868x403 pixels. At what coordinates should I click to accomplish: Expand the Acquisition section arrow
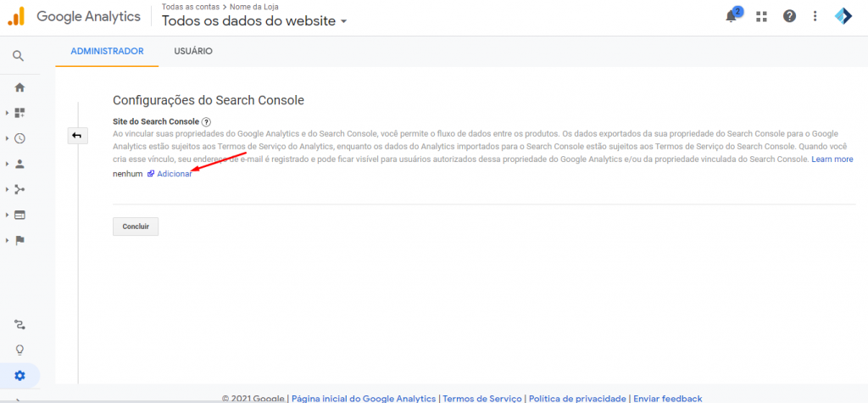pos(7,189)
